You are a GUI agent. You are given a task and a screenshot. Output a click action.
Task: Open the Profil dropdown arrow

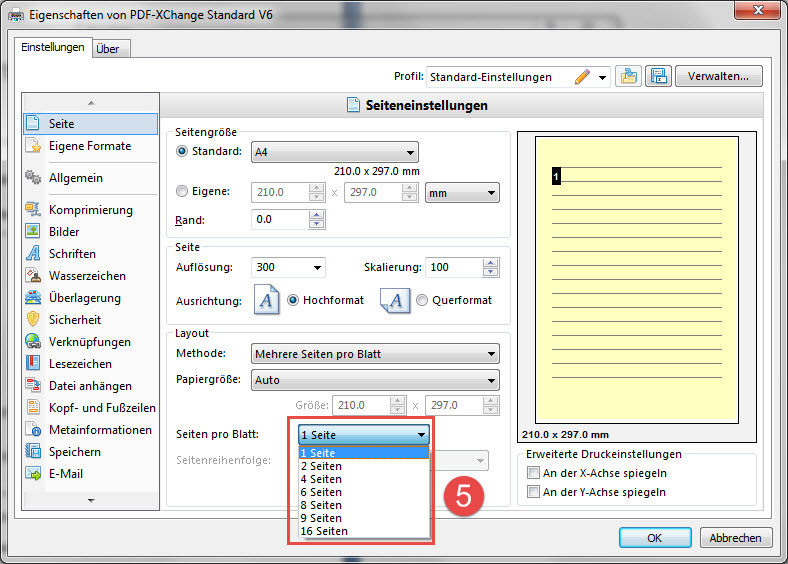tap(602, 77)
